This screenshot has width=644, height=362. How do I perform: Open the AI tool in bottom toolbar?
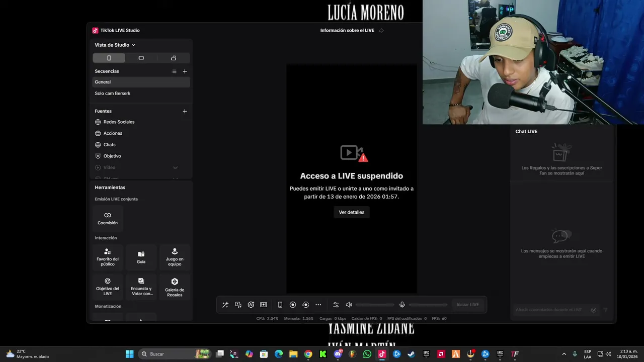pos(251,305)
